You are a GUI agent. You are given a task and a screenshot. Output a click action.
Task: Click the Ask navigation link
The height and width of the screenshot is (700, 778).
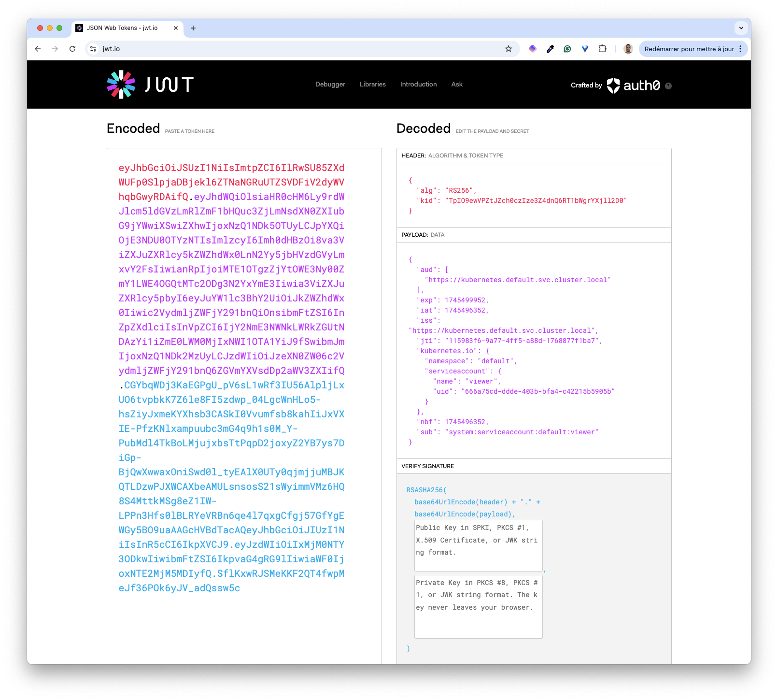pyautogui.click(x=457, y=85)
